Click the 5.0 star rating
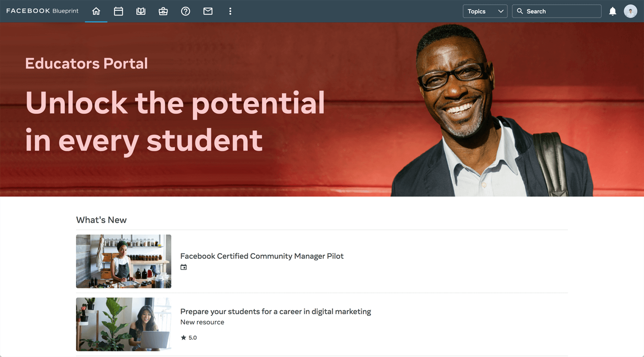Screen dimensions: 644x357 pyautogui.click(x=189, y=338)
